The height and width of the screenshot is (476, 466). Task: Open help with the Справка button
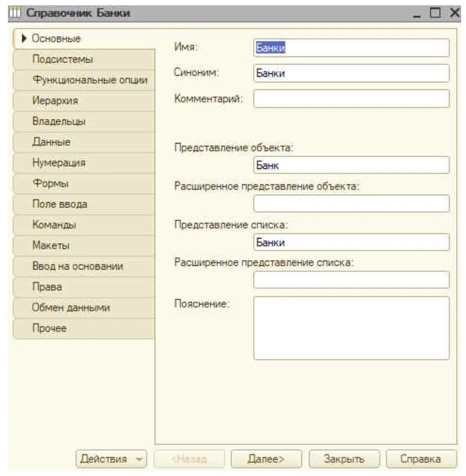pos(420,459)
